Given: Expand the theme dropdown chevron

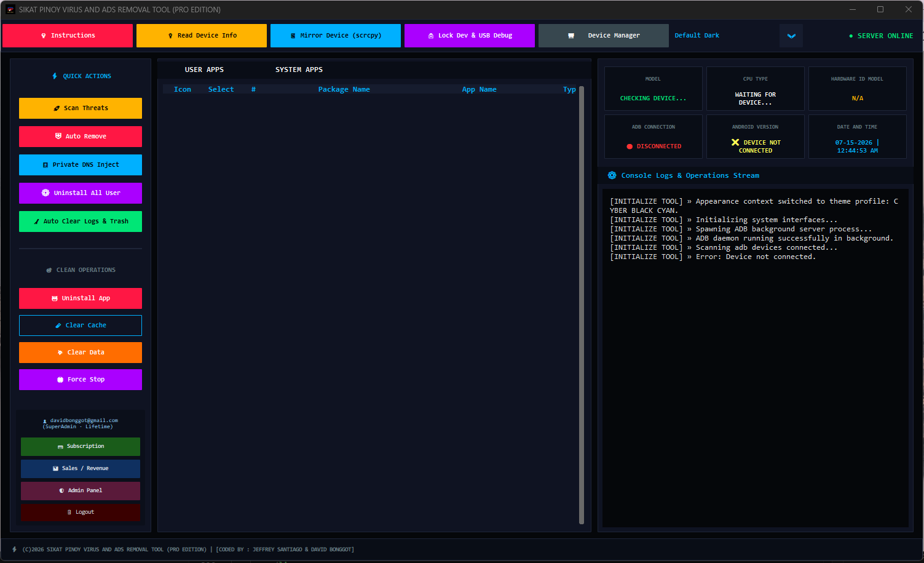Looking at the screenshot, I should tap(791, 36).
